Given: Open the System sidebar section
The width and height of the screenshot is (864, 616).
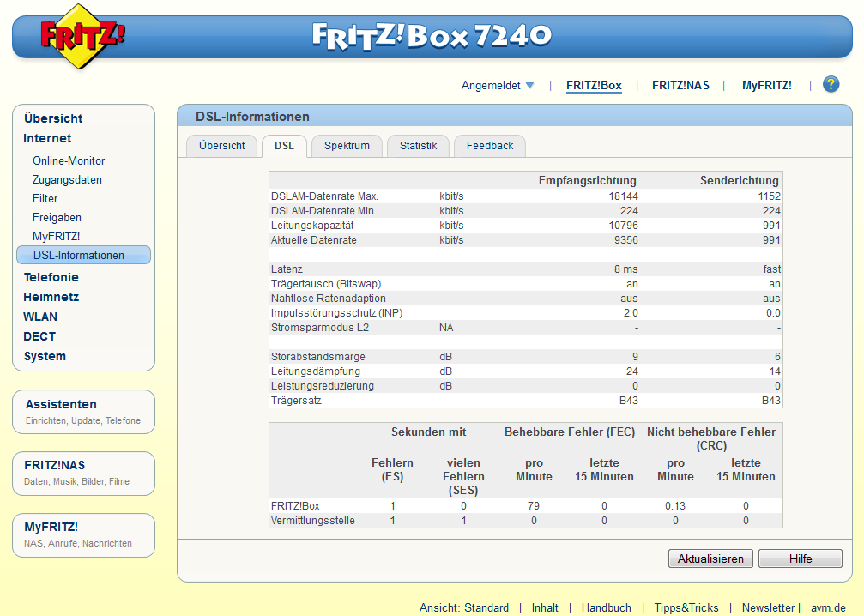Looking at the screenshot, I should [x=45, y=357].
